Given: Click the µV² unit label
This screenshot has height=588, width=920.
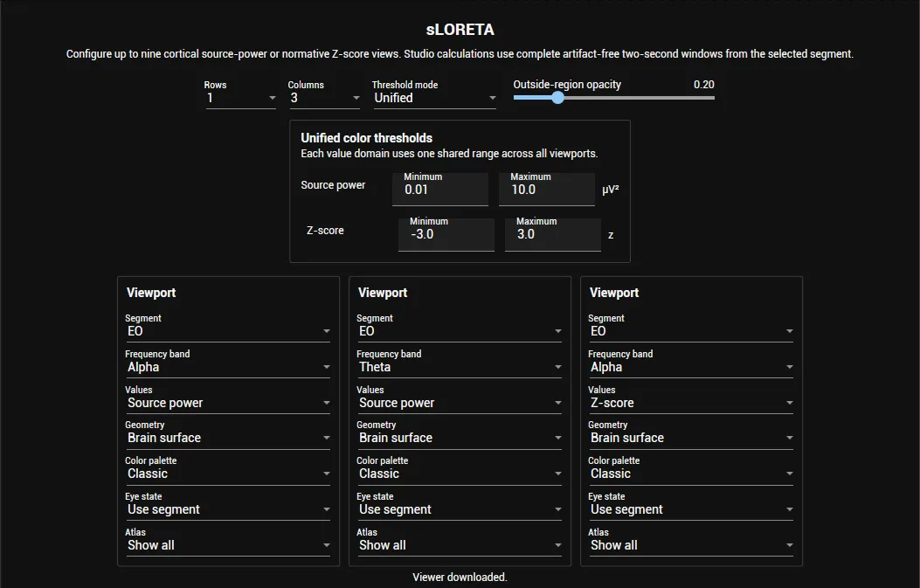Looking at the screenshot, I should click(610, 190).
